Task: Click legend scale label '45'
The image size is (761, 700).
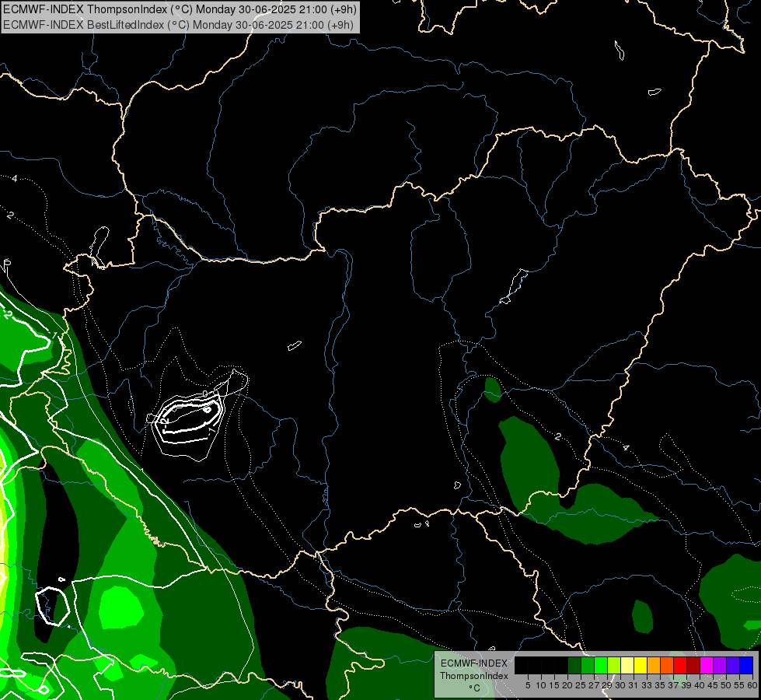Action: coord(714,685)
